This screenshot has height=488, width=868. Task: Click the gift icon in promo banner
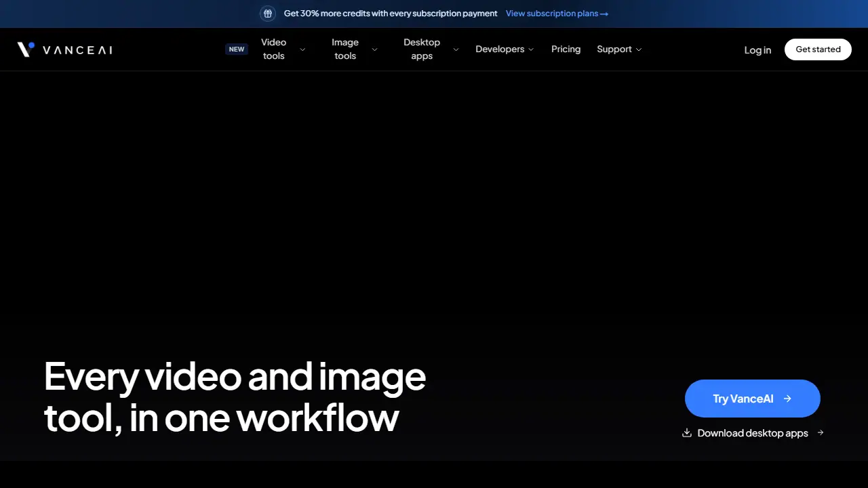click(x=268, y=14)
